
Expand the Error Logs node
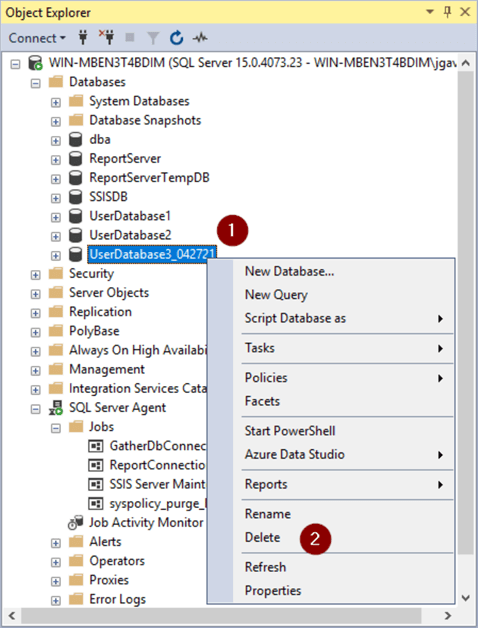tap(56, 601)
